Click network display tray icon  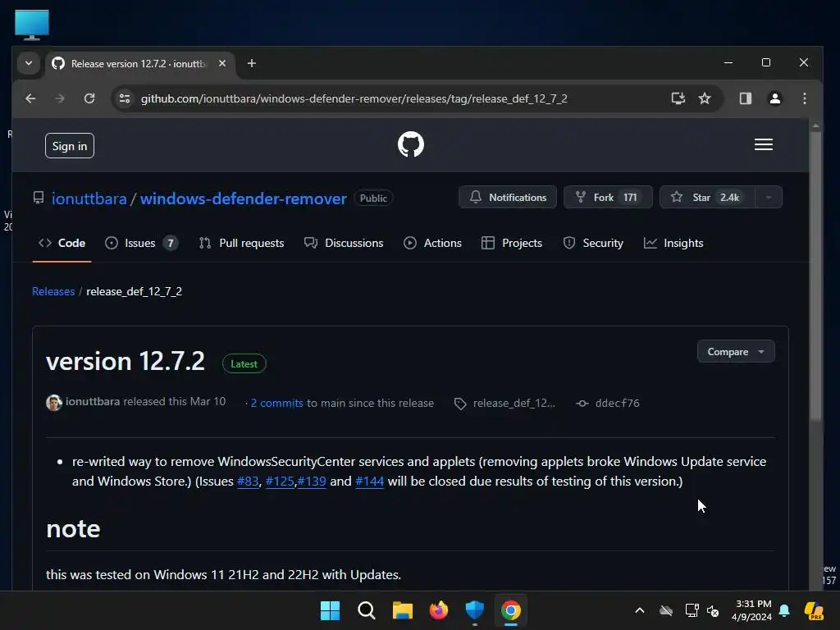coord(692,610)
